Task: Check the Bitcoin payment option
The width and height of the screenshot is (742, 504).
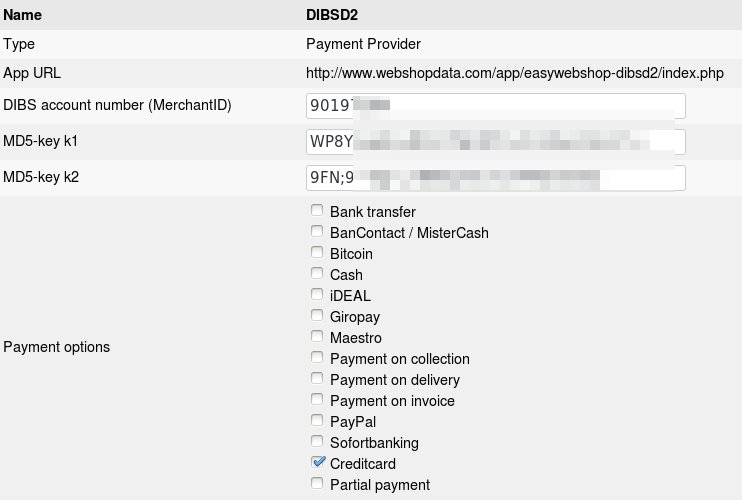Action: tap(317, 253)
